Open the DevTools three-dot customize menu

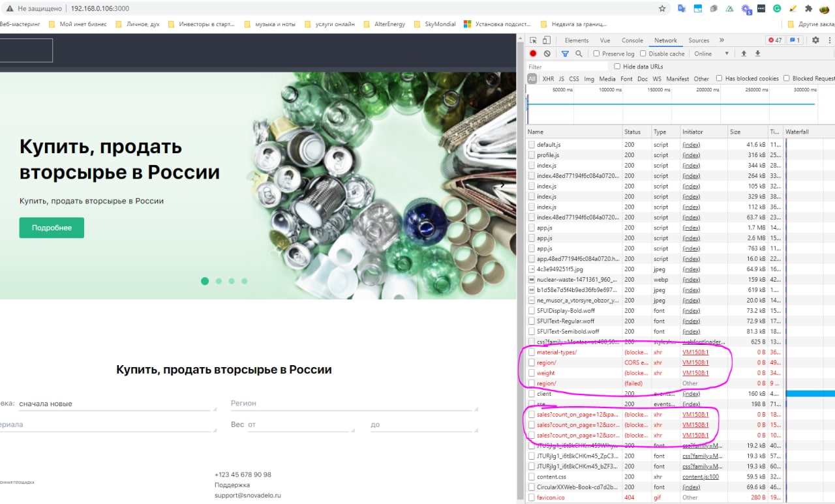pos(829,40)
